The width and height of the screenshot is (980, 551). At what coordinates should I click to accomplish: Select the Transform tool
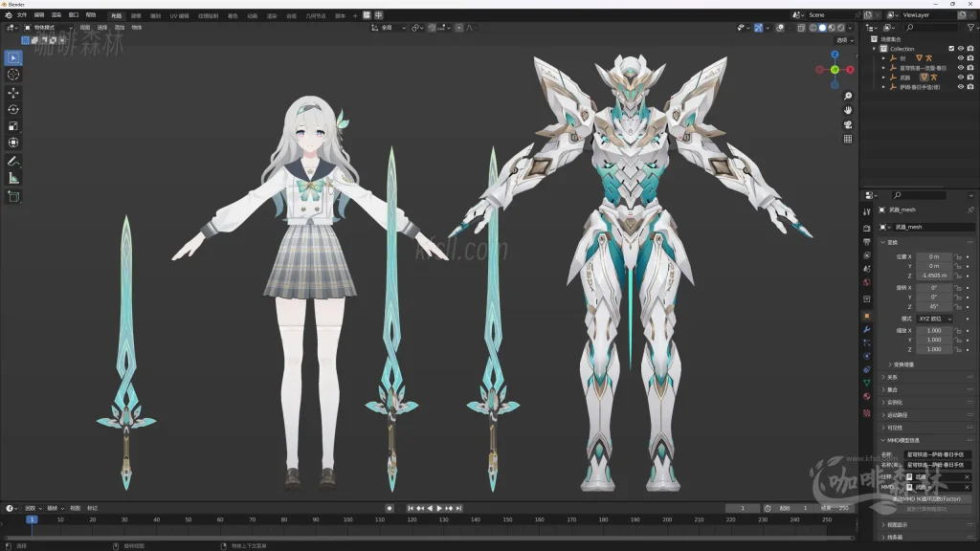click(13, 143)
